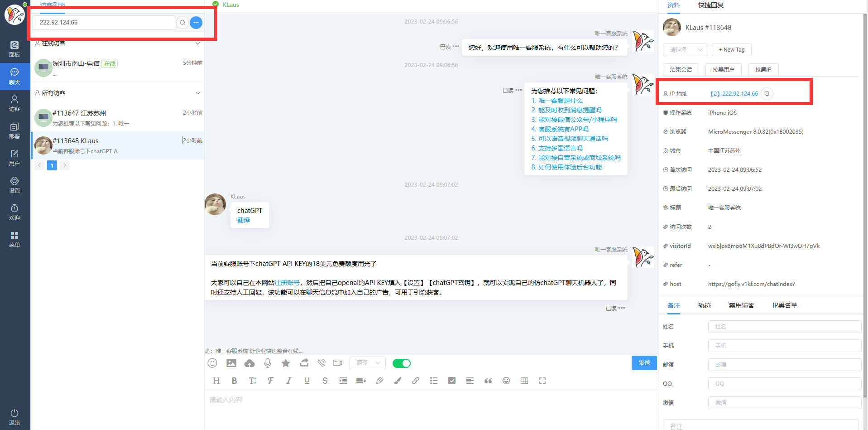Toggle bold formatting in editor

point(234,381)
